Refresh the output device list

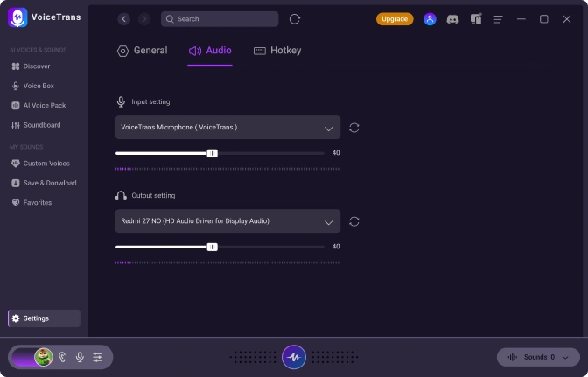(x=354, y=221)
